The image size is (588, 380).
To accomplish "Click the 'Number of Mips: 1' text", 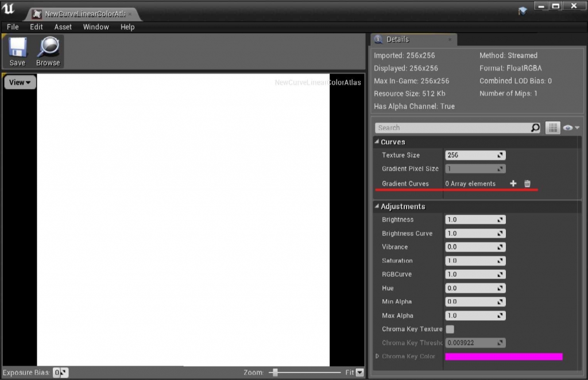I will 508,94.
